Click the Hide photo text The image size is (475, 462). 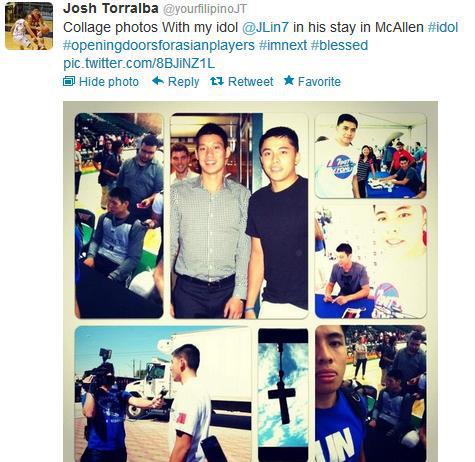[x=109, y=82]
